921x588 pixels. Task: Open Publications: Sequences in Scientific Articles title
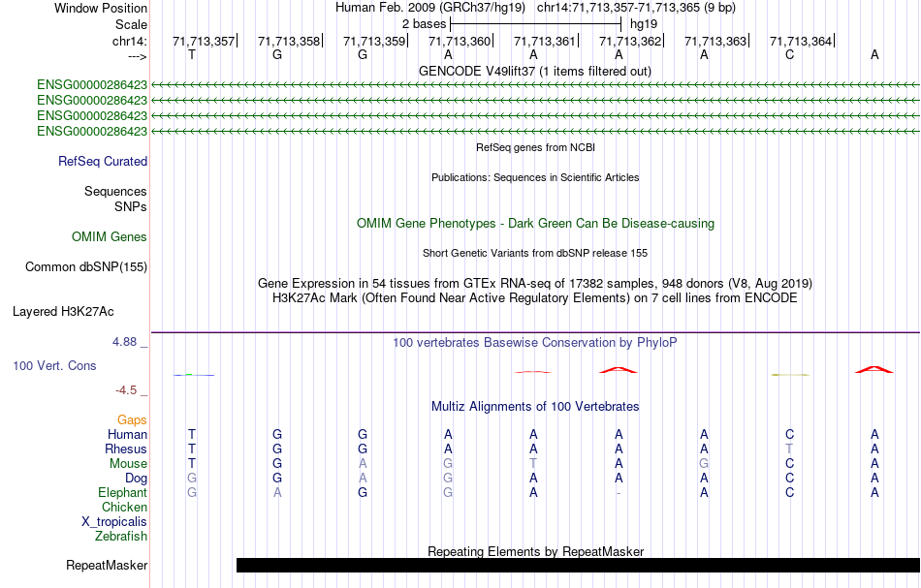point(535,177)
